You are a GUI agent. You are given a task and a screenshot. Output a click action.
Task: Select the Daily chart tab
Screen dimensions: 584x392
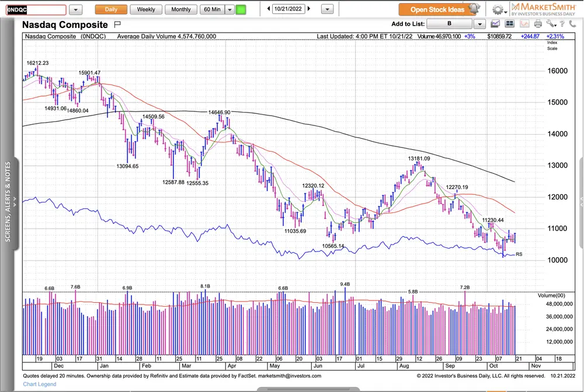(110, 10)
